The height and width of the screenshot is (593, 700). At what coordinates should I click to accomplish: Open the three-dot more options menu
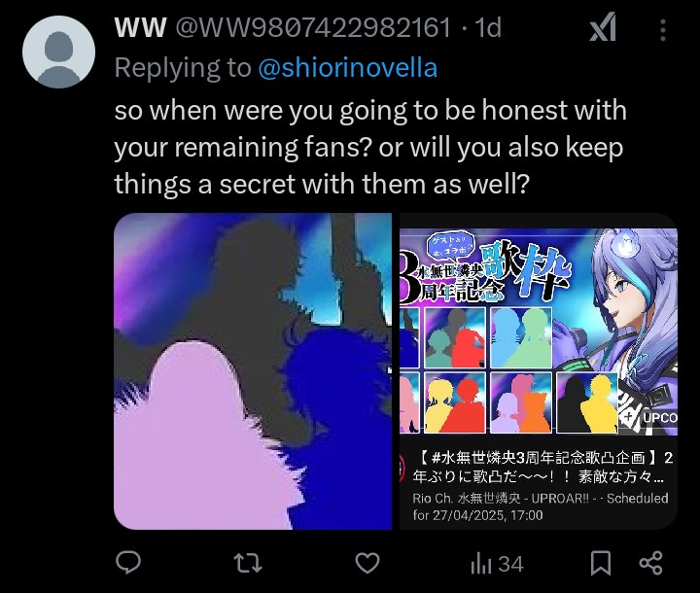coord(663,30)
